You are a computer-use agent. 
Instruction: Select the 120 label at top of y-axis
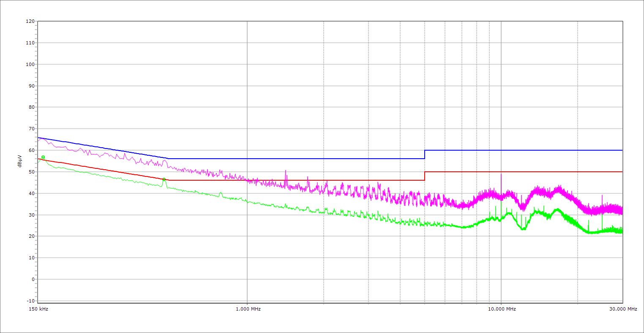(x=30, y=22)
